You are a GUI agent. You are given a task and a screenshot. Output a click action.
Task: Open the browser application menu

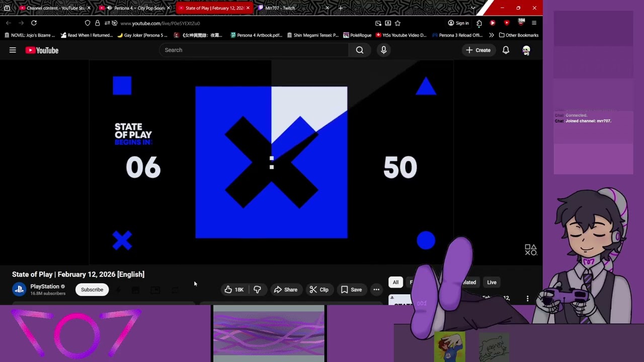coord(534,23)
